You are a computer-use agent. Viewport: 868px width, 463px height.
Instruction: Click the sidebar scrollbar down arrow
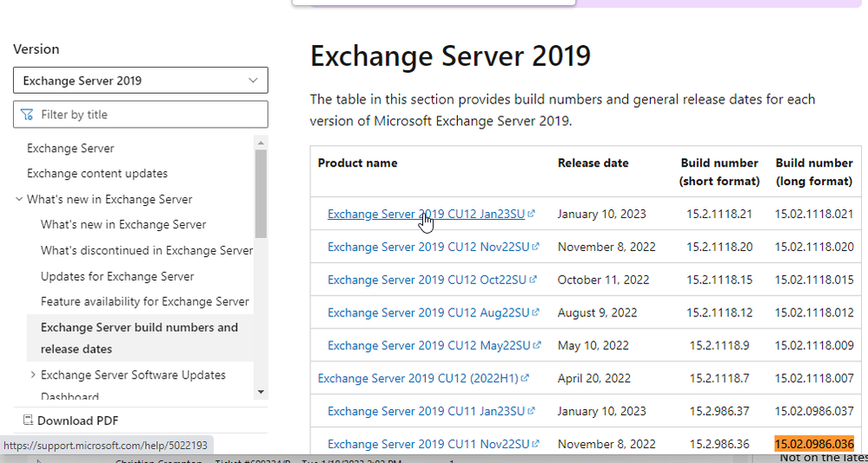(261, 392)
